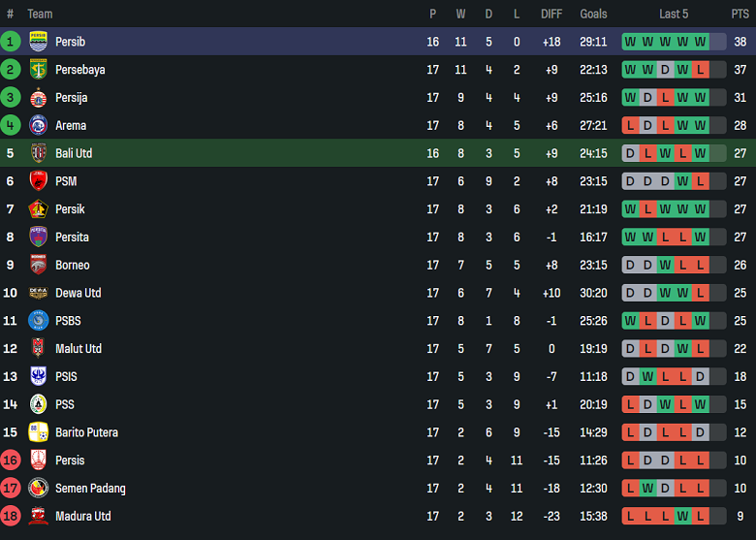Sort table by PTS column header
756x540 pixels.
pyautogui.click(x=740, y=14)
